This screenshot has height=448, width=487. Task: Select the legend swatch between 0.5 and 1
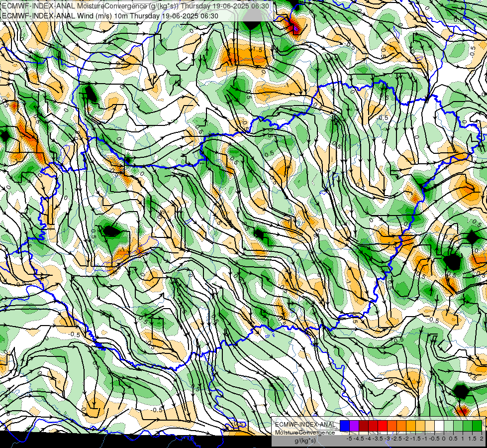click(458, 426)
